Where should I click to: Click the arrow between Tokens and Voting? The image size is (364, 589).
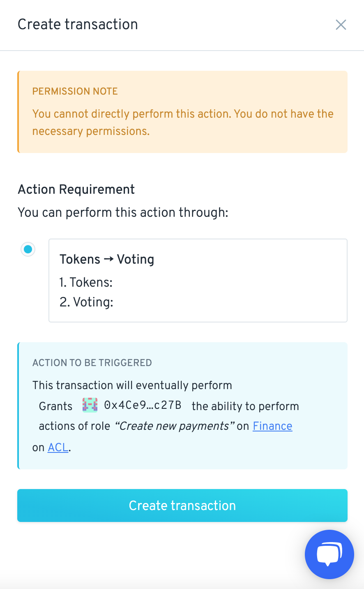tap(108, 259)
